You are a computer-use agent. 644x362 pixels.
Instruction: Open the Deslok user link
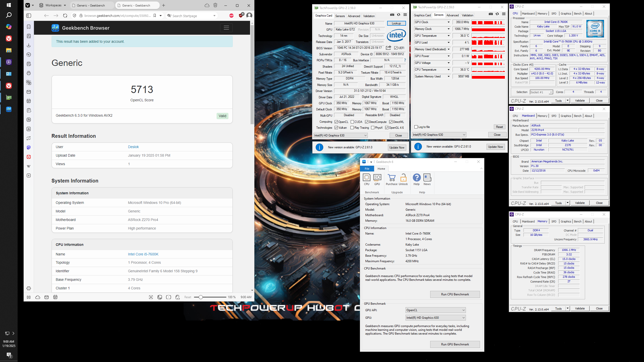point(133,147)
